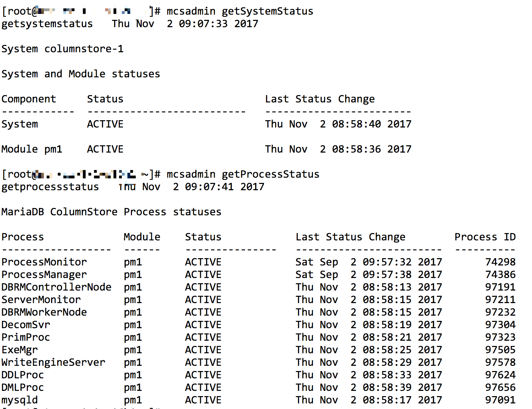532x409 pixels.
Task: Click the 'MariaDB ColumnStore Process statuses' heading
Action: point(111,212)
